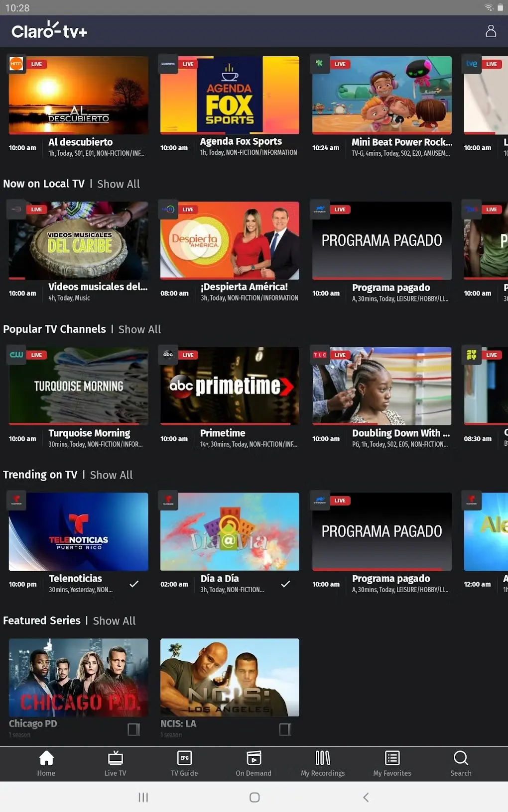Tap channel logo on Mini Beat Power Rockers
Image resolution: width=508 pixels, height=812 pixels.
(x=320, y=64)
